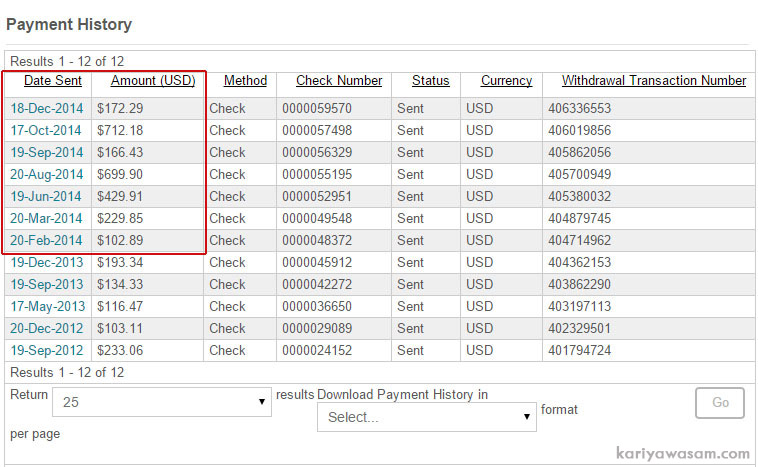Select transaction number 404714962

580,240
